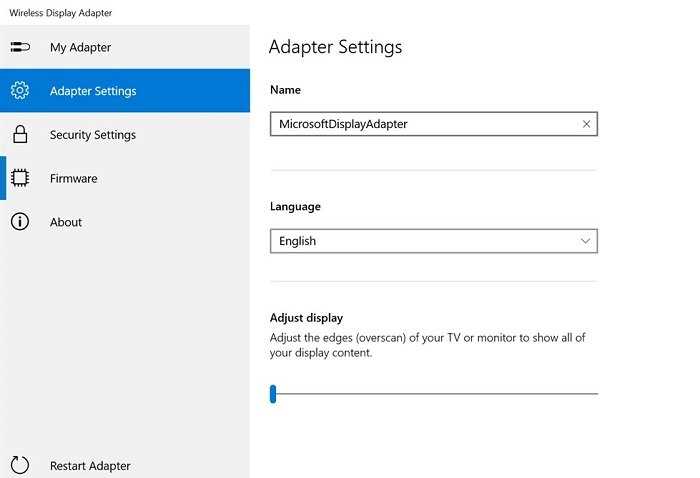Clear the adapter name with X
The image size is (700, 478).
coord(586,124)
